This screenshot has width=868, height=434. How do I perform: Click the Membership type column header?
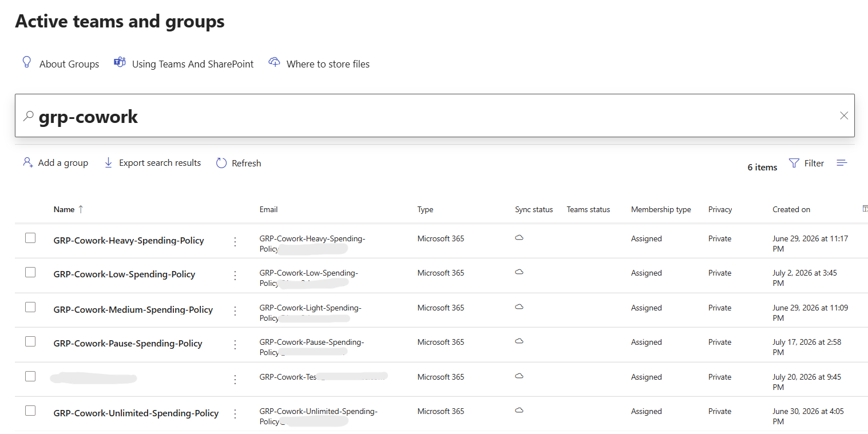tap(661, 209)
